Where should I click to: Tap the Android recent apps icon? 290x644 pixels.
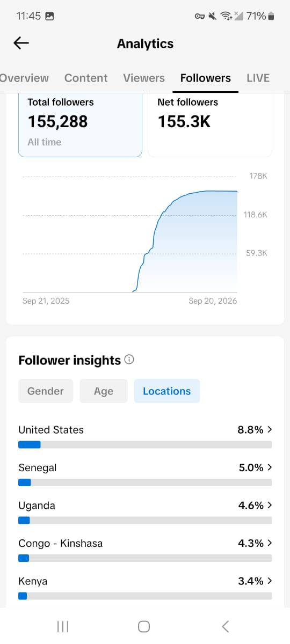pyautogui.click(x=63, y=626)
